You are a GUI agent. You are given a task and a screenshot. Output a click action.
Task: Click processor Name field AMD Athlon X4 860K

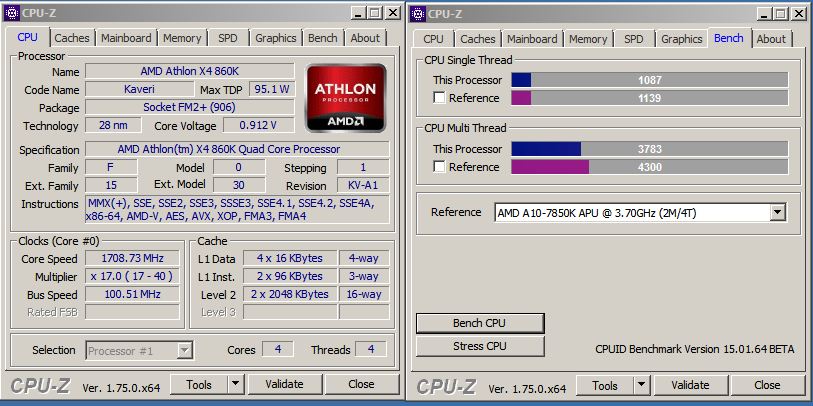(190, 71)
